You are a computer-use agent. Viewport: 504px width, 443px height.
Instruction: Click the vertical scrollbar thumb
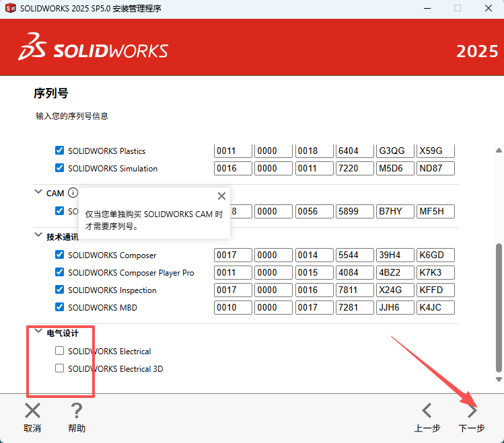tap(499, 307)
